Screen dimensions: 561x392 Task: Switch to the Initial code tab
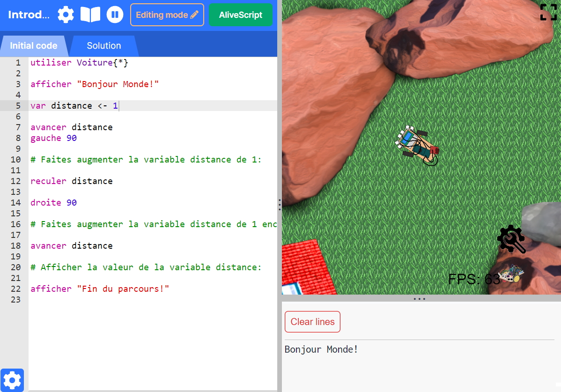click(x=33, y=45)
